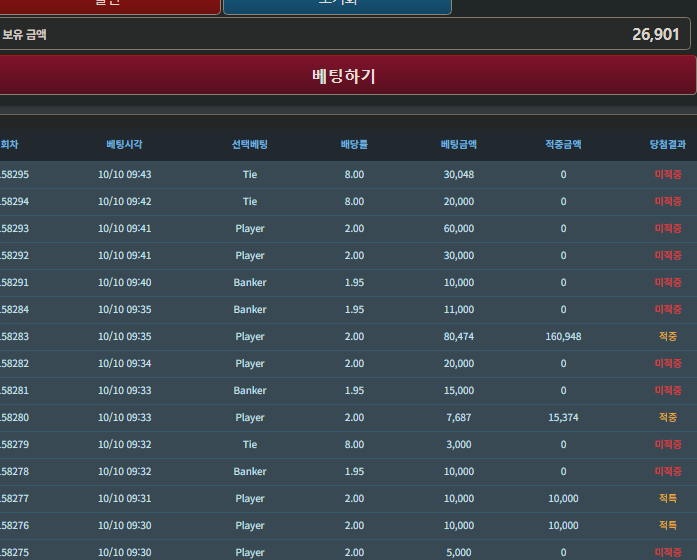This screenshot has height=560, width=697.
Task: Select round number 58295
Action: 14,175
